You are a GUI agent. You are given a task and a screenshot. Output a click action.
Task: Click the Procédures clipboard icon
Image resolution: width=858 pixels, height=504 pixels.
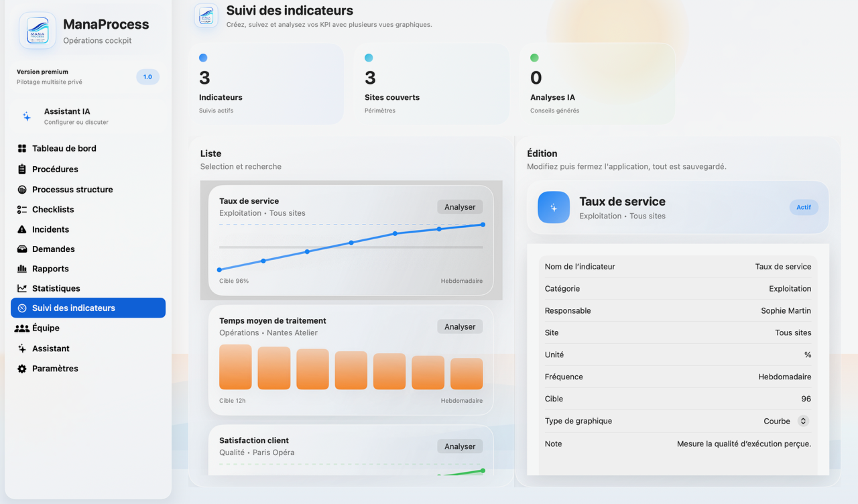(22, 170)
